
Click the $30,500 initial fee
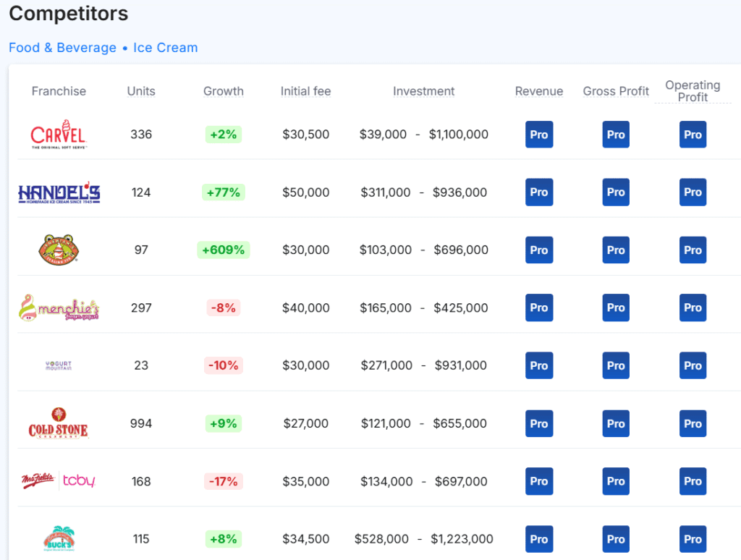click(306, 134)
